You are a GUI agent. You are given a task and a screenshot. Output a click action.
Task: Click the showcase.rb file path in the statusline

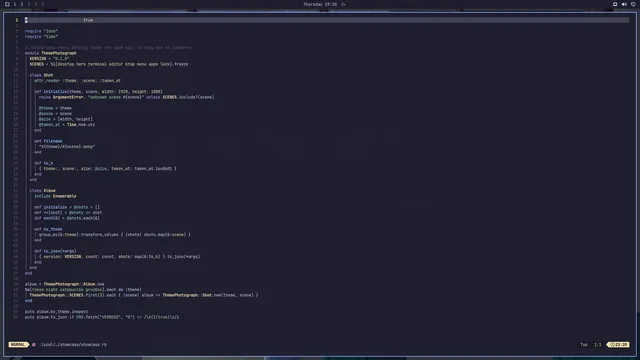pos(73,344)
